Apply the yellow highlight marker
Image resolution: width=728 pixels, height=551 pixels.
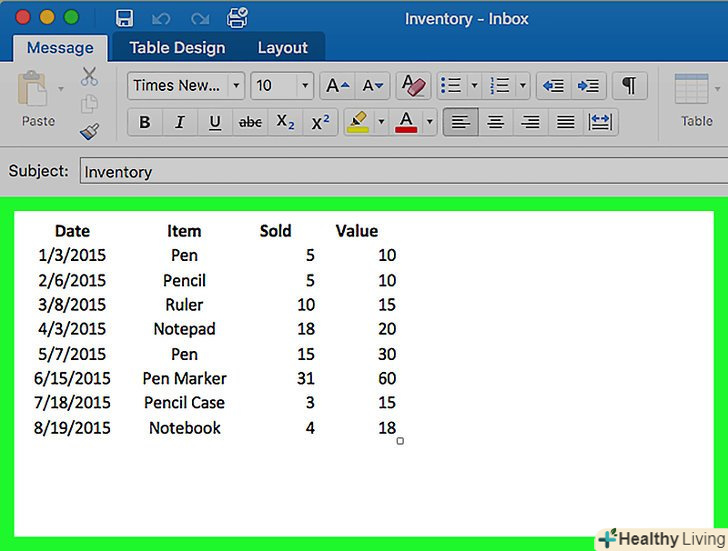tap(358, 122)
